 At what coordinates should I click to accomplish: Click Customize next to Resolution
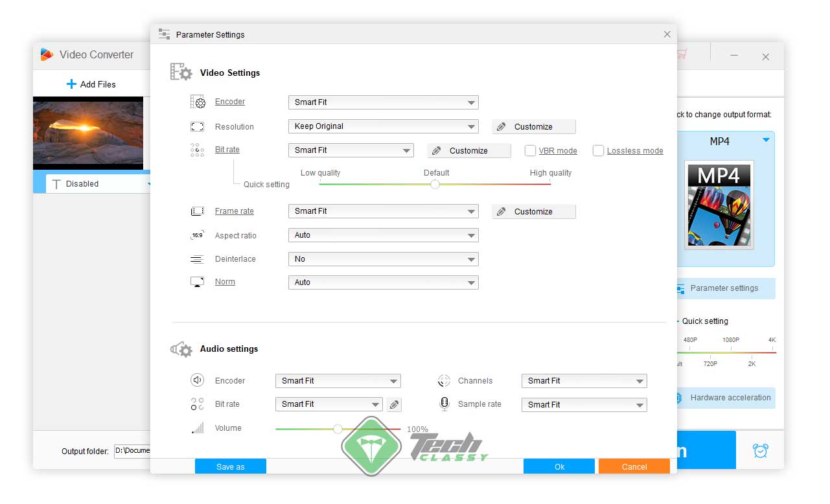point(533,126)
